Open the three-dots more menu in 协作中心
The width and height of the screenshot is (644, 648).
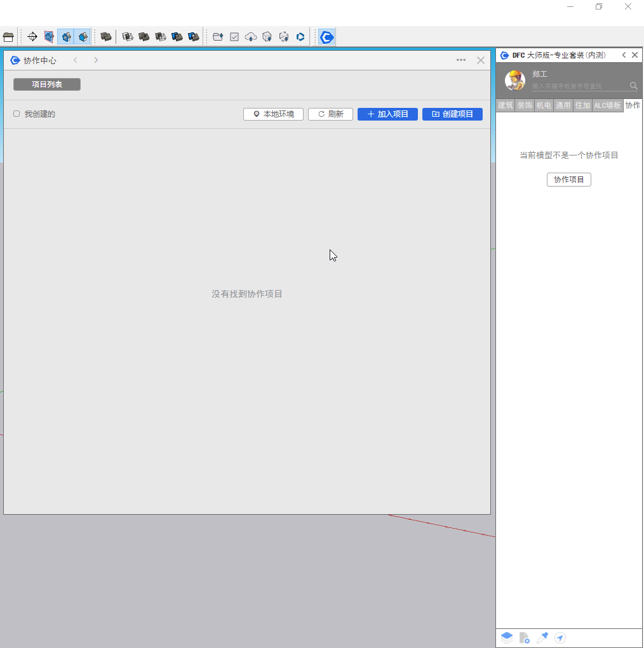(x=461, y=60)
